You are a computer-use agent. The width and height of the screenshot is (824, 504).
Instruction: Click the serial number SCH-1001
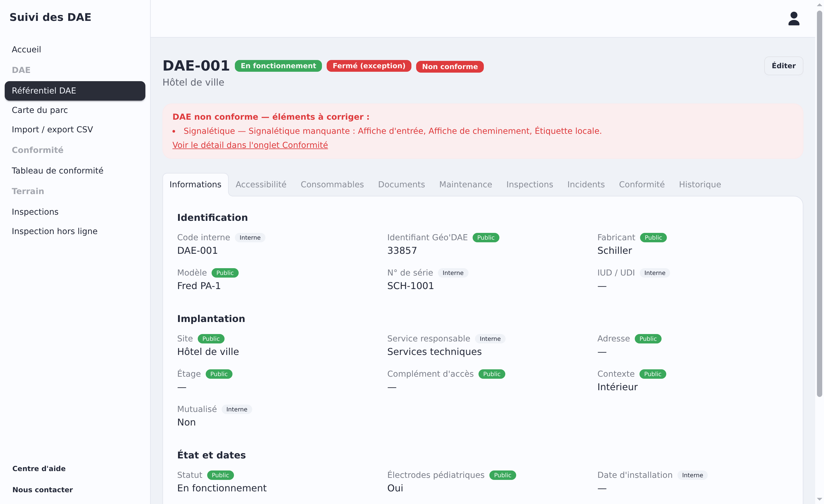[410, 286]
